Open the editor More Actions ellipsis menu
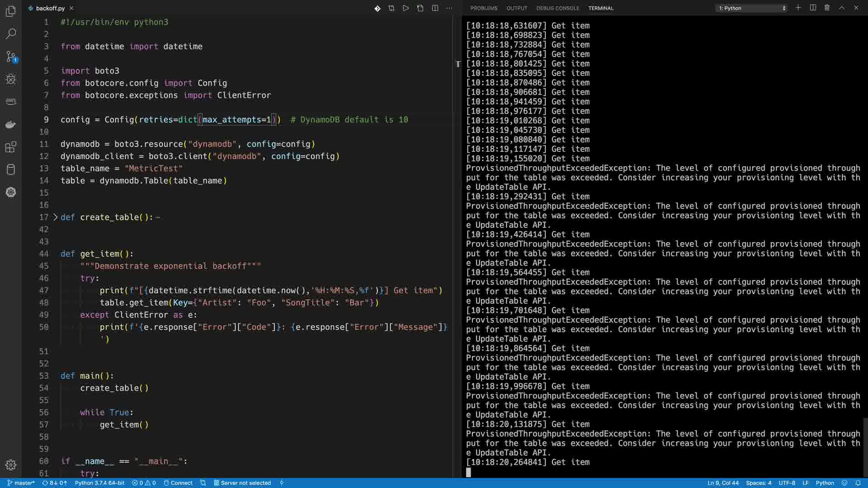Screen dimensions: 868x488 449,8
